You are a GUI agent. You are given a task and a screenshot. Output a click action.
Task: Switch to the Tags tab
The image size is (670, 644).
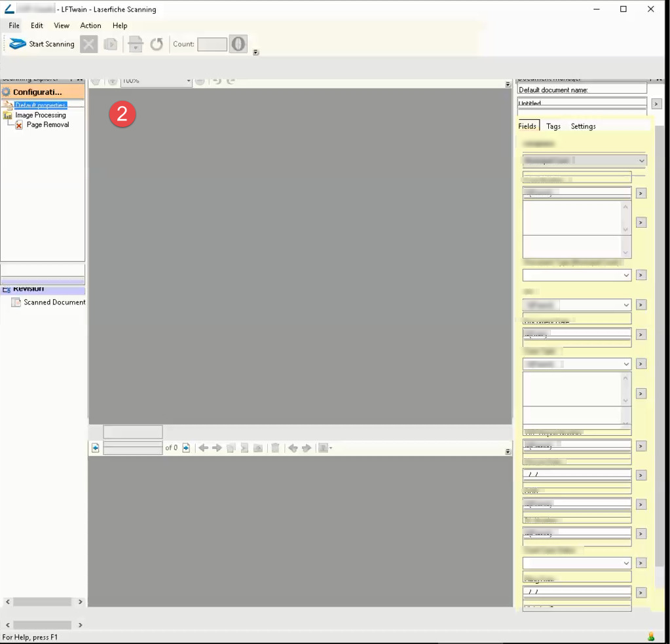[553, 126]
